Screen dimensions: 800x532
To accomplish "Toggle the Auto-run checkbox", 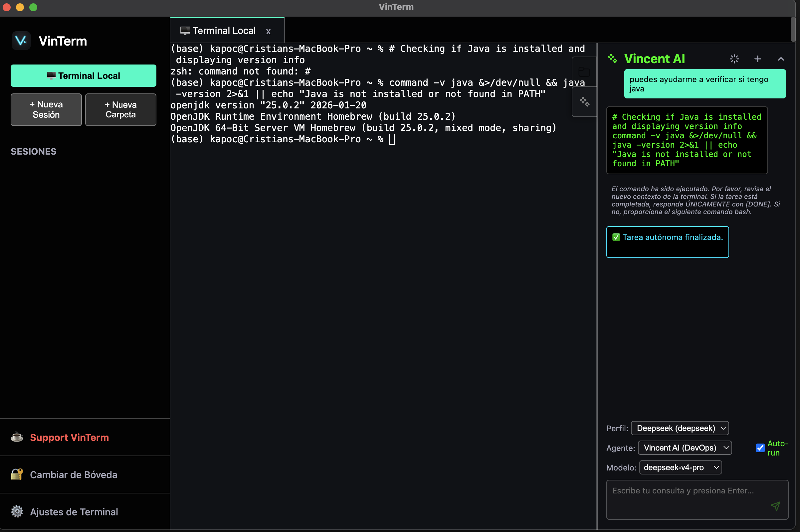I will (760, 448).
